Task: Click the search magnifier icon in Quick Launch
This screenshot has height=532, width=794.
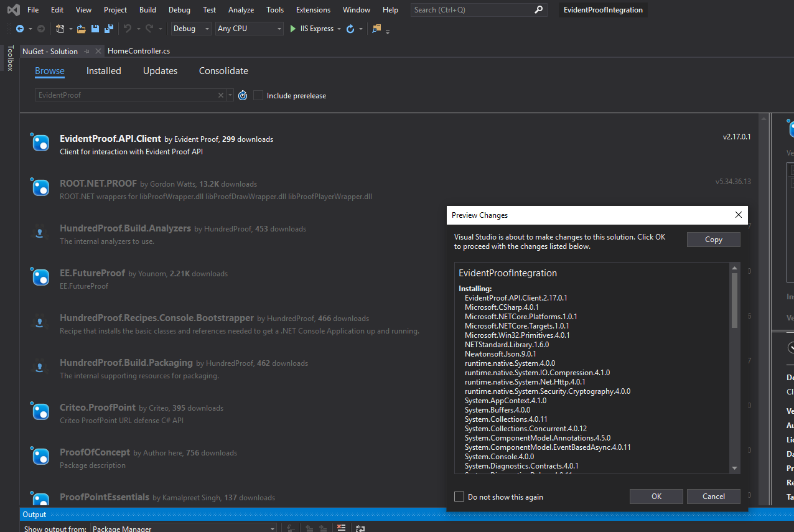Action: 539,9
